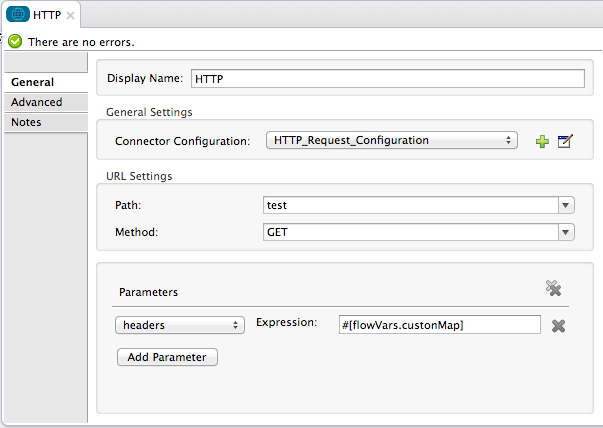Click the remove all parameters icon
This screenshot has height=428, width=603.
point(553,288)
